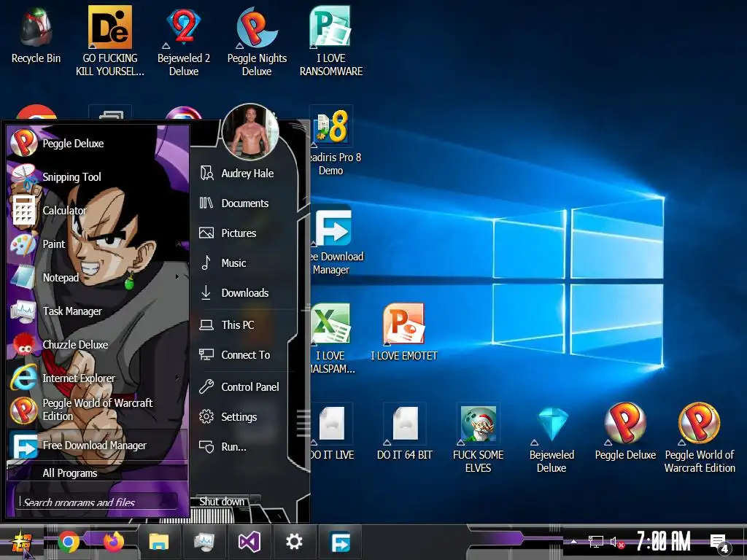This screenshot has width=747, height=560.
Task: Open Visual Studio from the taskbar
Action: tap(249, 542)
